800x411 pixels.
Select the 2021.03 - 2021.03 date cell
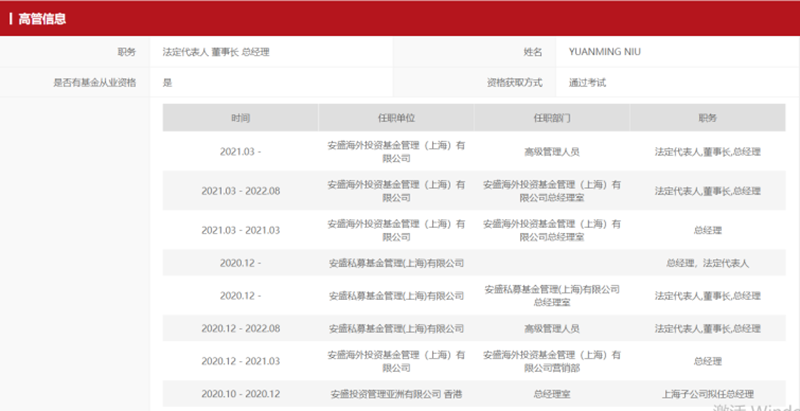click(240, 230)
